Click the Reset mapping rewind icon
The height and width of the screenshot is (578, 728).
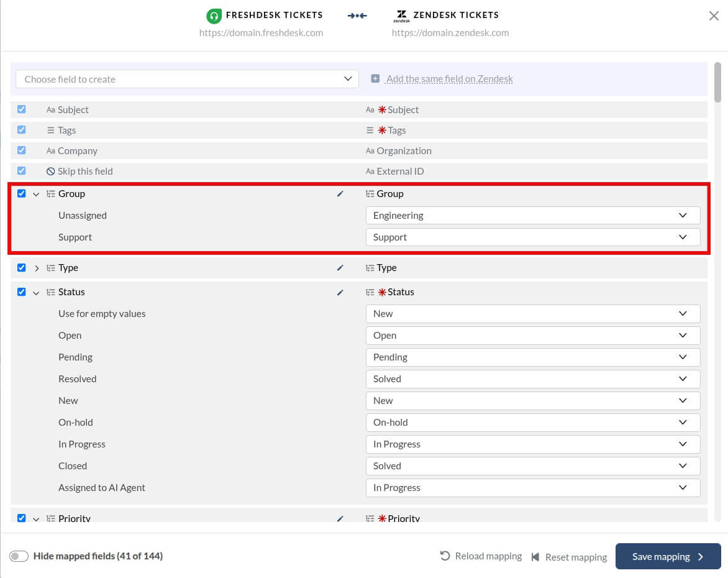pos(535,557)
